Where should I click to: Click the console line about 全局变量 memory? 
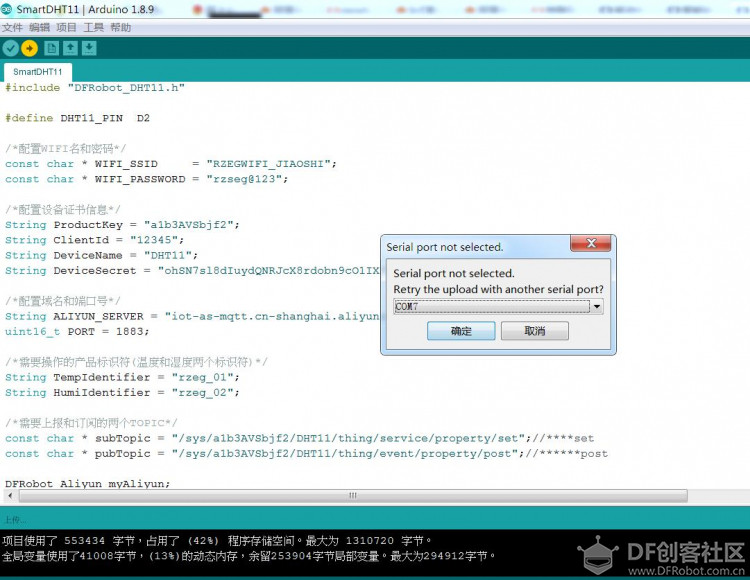249,556
